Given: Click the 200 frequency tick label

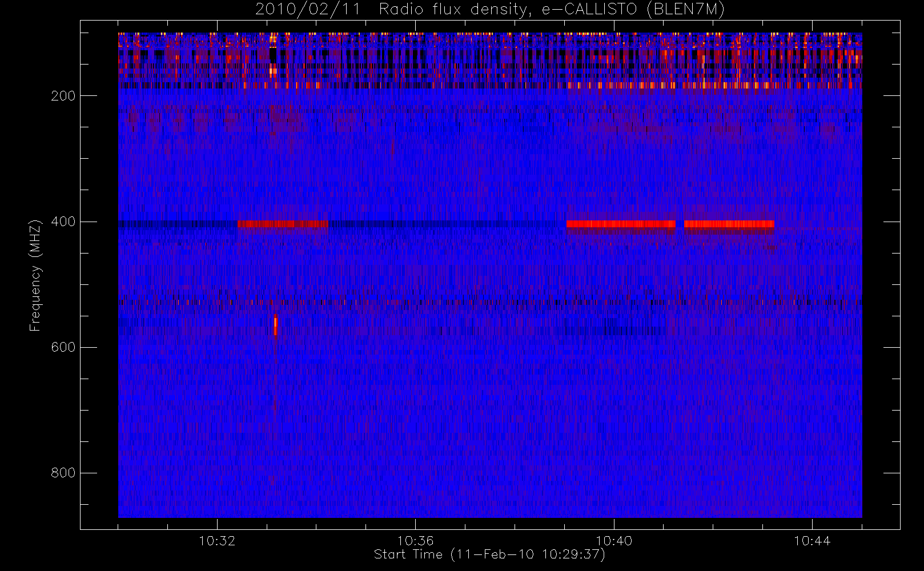Looking at the screenshot, I should pos(63,96).
